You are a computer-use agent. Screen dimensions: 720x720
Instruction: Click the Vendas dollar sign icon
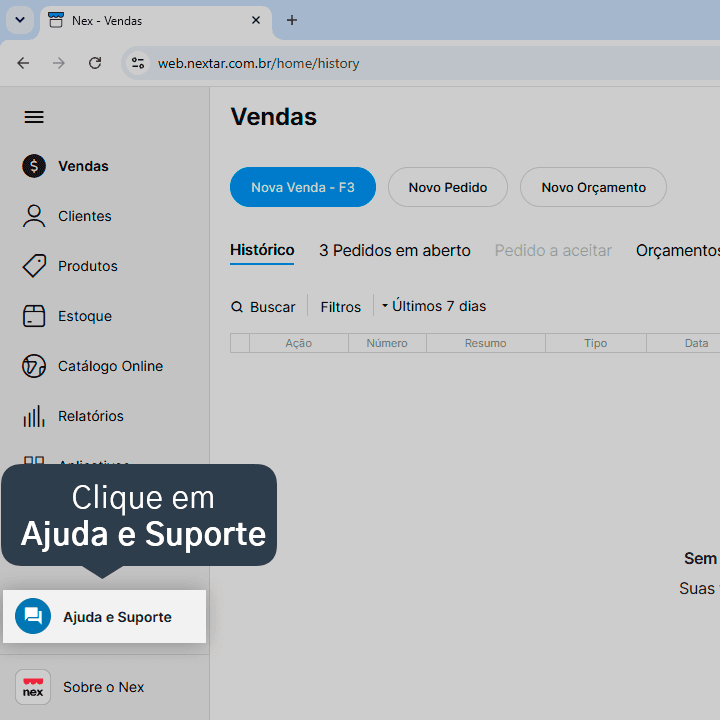pos(34,166)
